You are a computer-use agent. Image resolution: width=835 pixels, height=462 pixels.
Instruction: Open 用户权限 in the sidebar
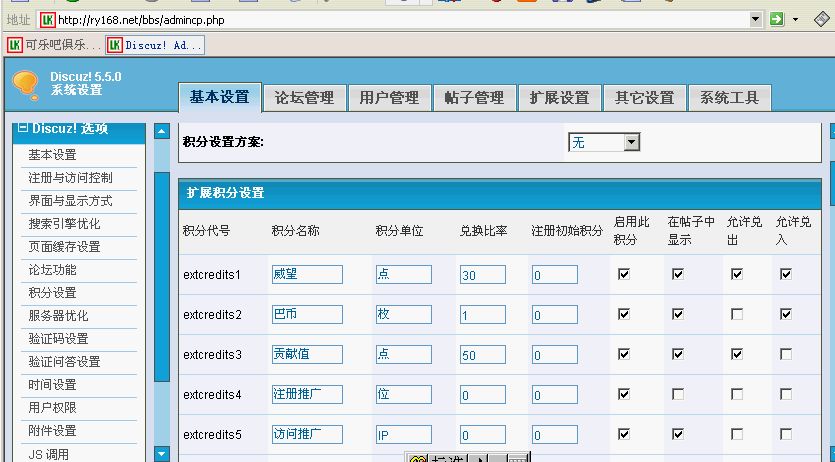click(x=52, y=408)
